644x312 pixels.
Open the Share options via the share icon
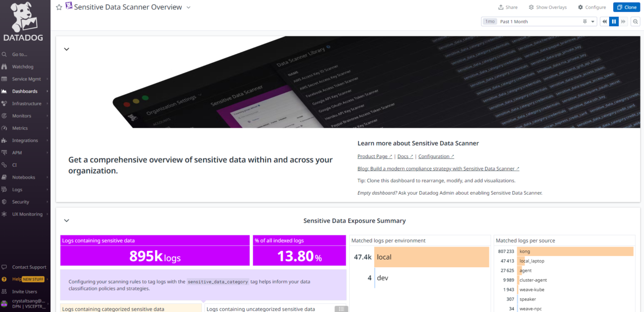[507, 7]
